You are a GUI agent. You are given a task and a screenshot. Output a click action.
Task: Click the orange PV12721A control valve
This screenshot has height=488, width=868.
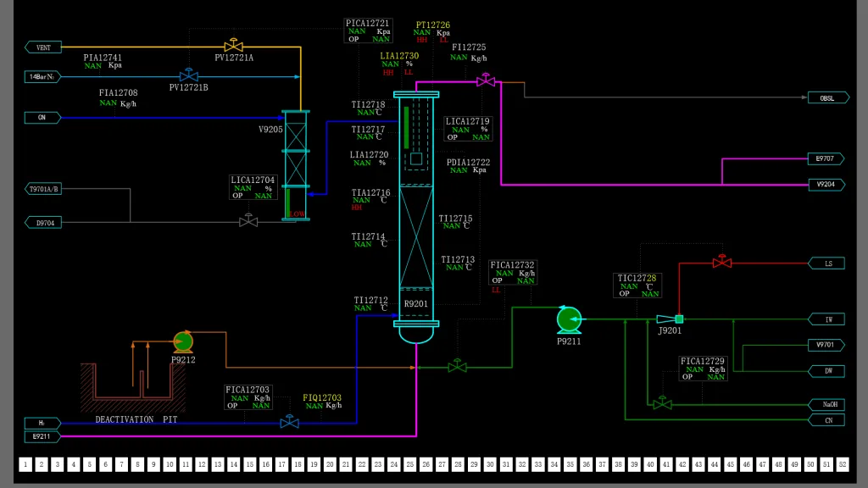(233, 46)
